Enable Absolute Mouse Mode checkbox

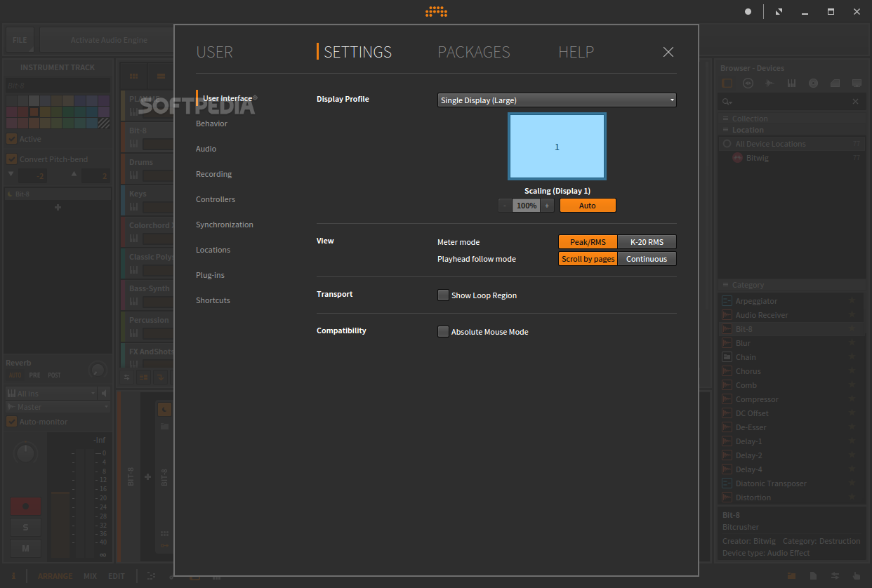(443, 332)
